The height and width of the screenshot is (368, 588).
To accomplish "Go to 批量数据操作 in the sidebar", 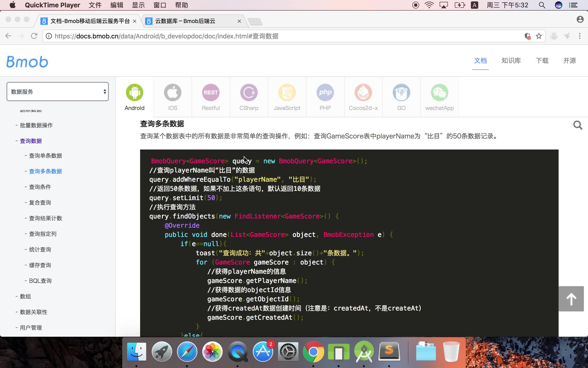I will coord(36,125).
